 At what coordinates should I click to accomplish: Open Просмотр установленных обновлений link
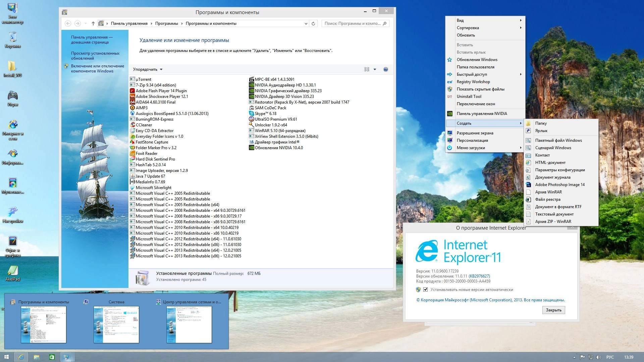coord(95,56)
